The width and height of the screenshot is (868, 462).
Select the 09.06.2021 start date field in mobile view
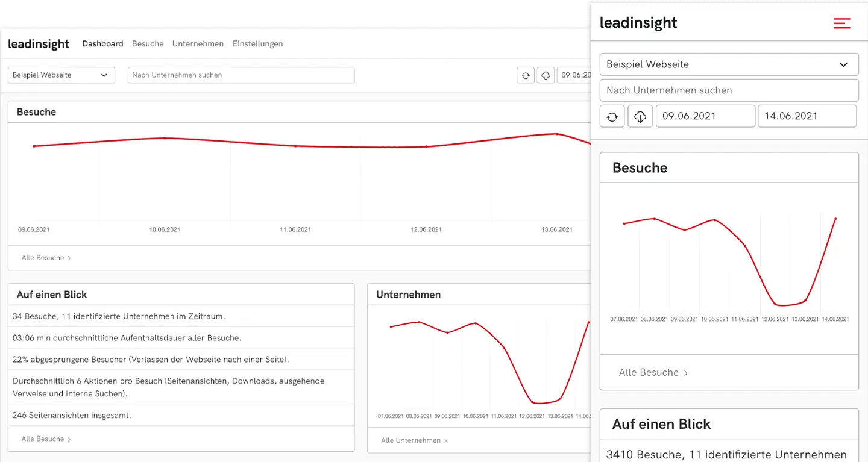[705, 116]
